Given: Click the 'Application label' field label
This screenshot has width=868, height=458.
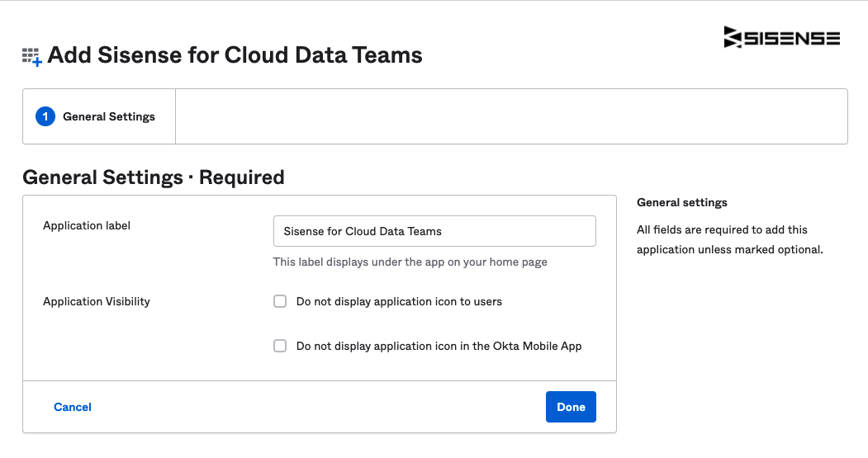Looking at the screenshot, I should (87, 225).
